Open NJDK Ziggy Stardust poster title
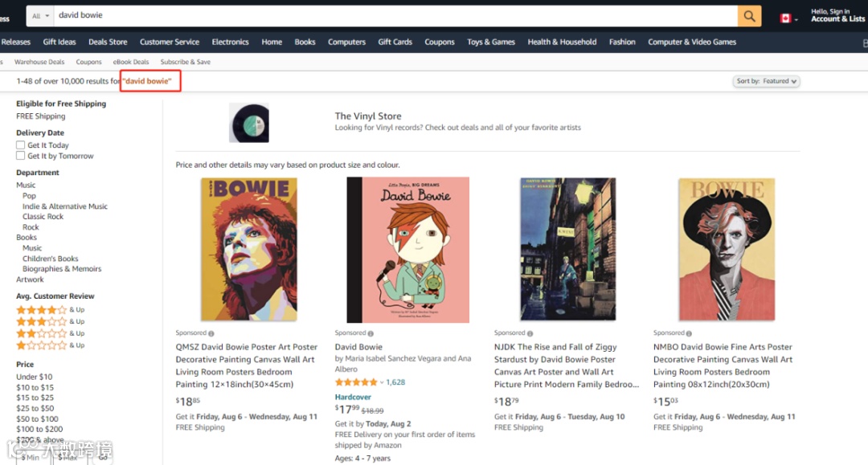Screen dimensions: 868x465 (567, 365)
